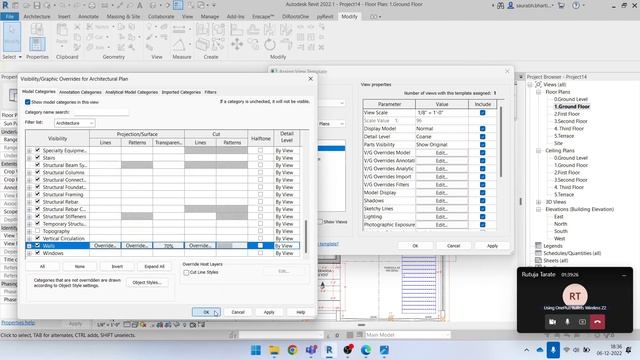640x360 pixels.
Task: Open Chrome from the taskbar
Action: click(x=292, y=350)
